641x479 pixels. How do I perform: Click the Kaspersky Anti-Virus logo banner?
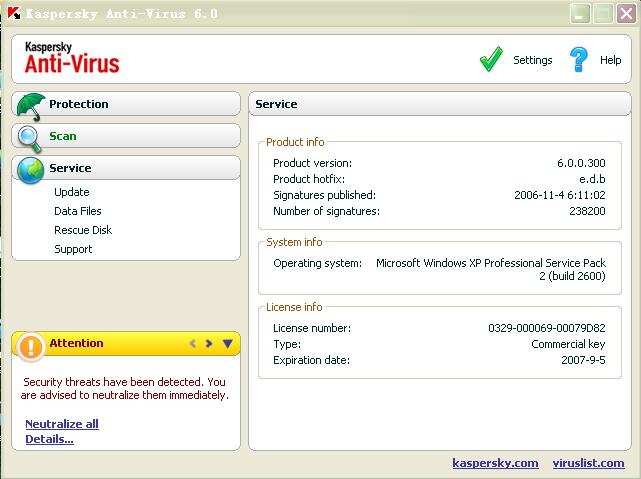pyautogui.click(x=72, y=58)
